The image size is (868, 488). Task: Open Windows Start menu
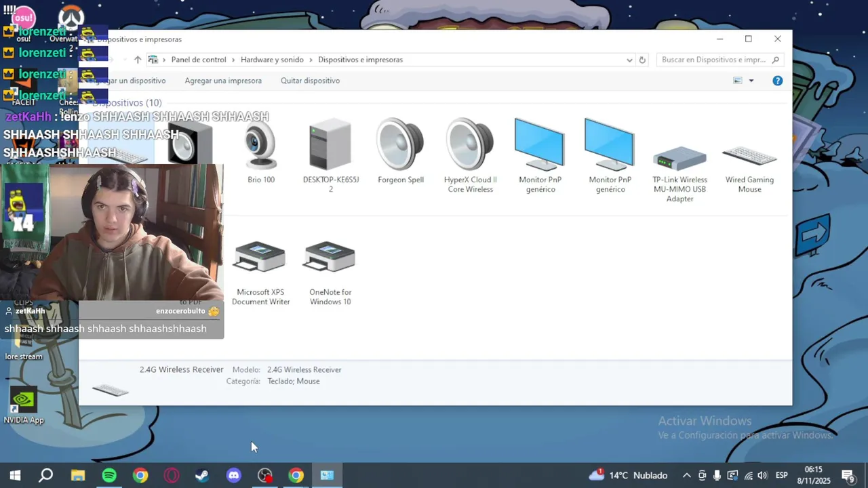(15, 475)
